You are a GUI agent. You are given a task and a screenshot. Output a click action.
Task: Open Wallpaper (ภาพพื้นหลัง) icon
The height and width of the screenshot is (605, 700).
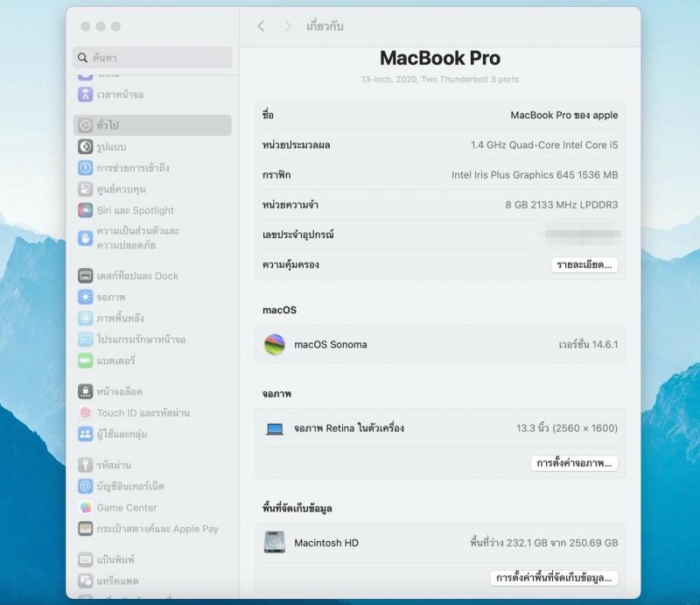[x=85, y=318]
